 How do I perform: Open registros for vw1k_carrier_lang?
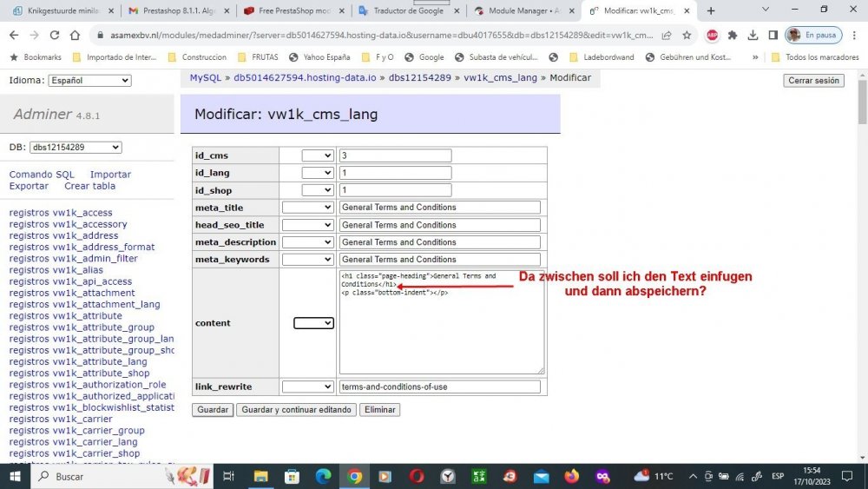point(29,442)
